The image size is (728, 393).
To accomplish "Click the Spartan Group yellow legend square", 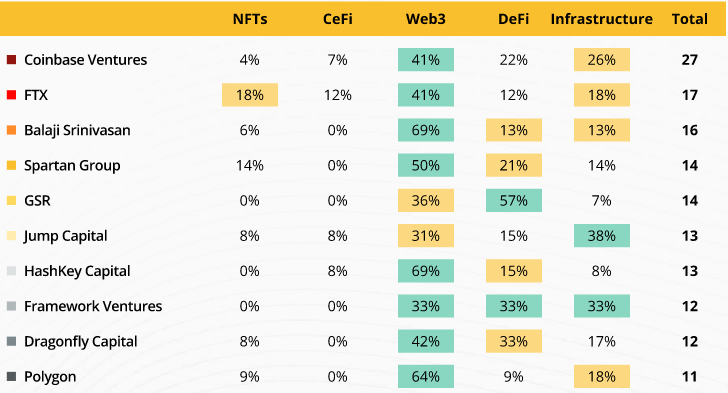I will (12, 165).
